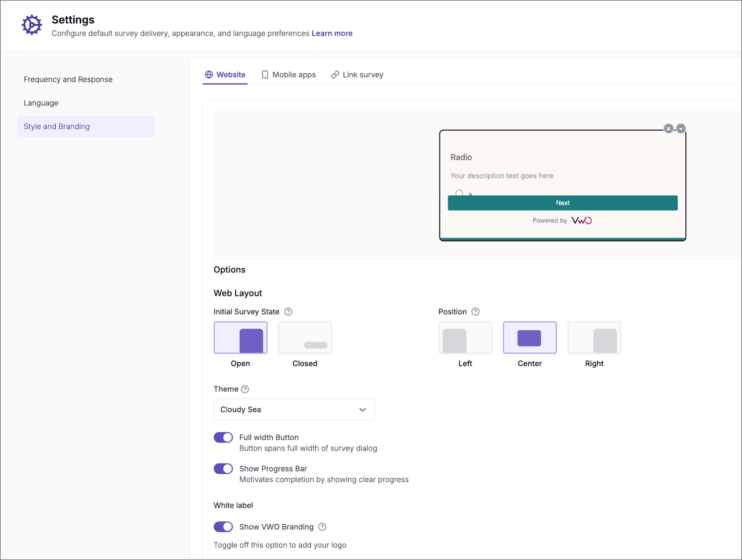Viewport: 742px width, 560px height.
Task: Turn off Show Progress Bar
Action: 223,469
